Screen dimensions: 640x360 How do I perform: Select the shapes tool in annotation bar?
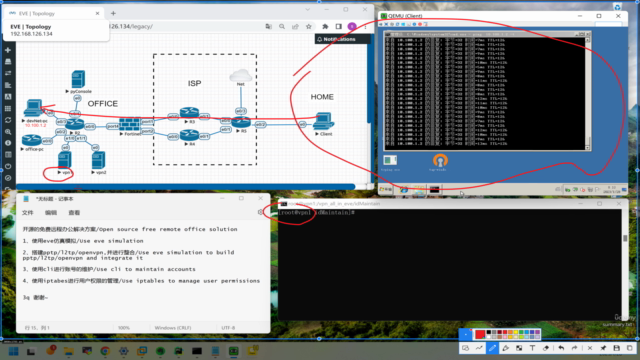pos(465,348)
